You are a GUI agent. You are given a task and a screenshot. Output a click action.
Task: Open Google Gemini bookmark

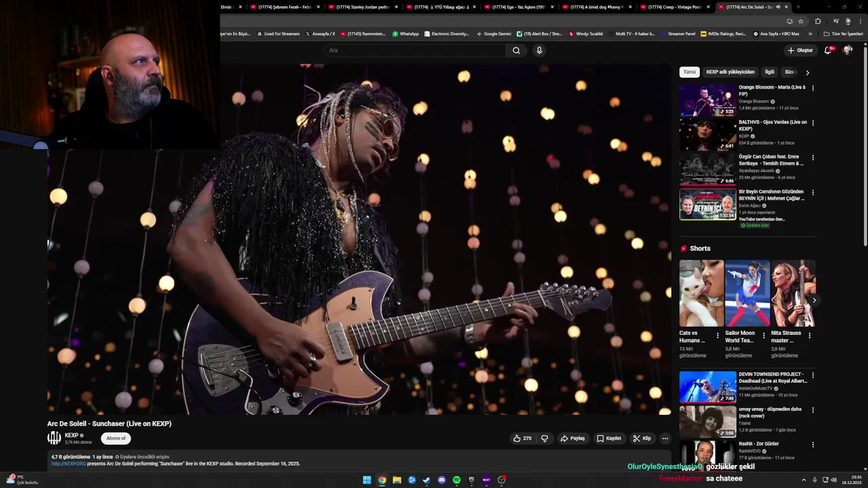pyautogui.click(x=494, y=33)
